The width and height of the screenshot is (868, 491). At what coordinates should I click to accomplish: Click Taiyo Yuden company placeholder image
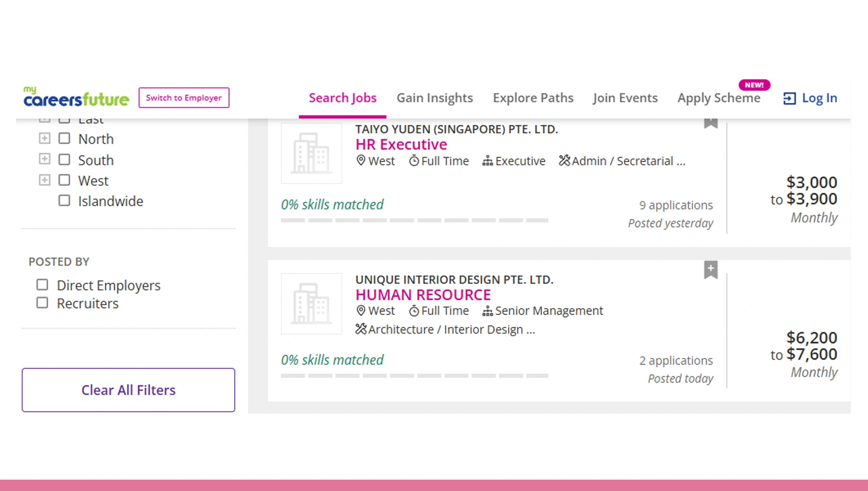click(311, 154)
